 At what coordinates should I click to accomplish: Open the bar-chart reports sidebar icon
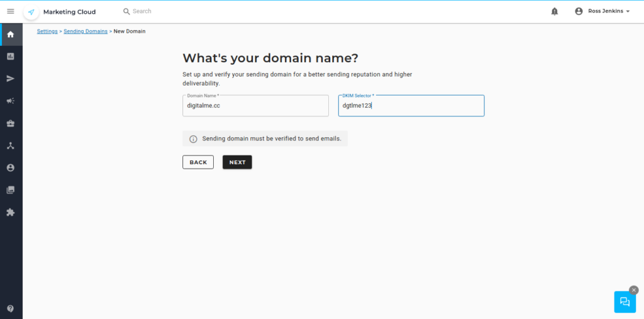tap(11, 57)
